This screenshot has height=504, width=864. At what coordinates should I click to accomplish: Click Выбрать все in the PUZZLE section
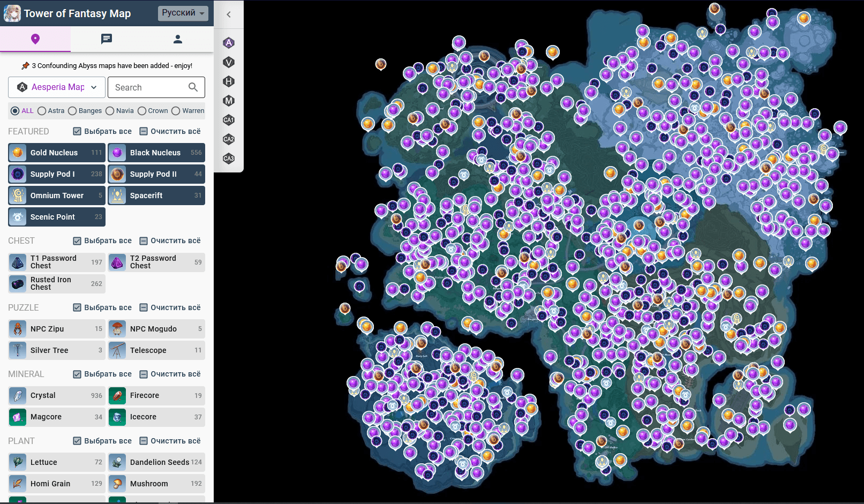(102, 307)
